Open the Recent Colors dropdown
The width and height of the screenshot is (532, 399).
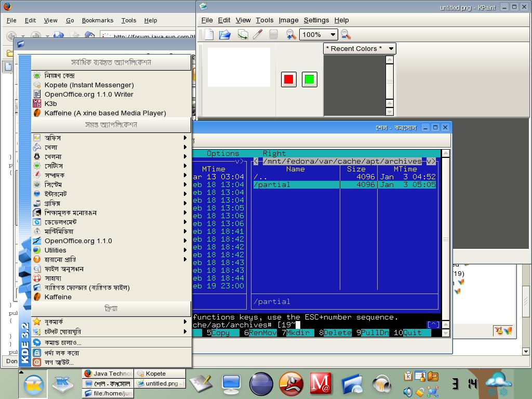click(x=360, y=48)
